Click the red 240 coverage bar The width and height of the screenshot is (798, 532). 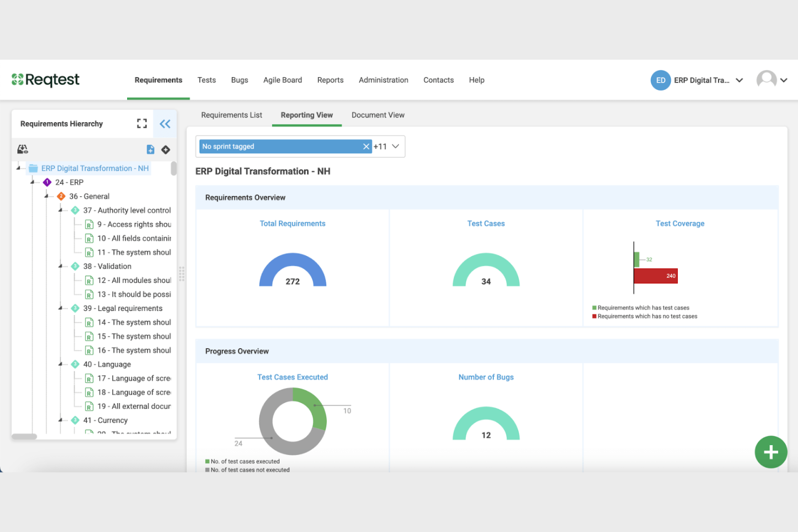[656, 276]
